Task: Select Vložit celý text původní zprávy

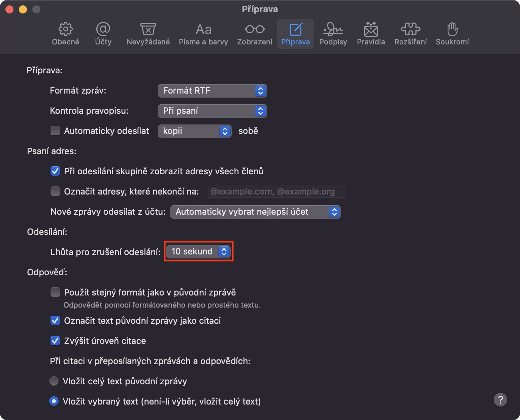Action: click(54, 381)
